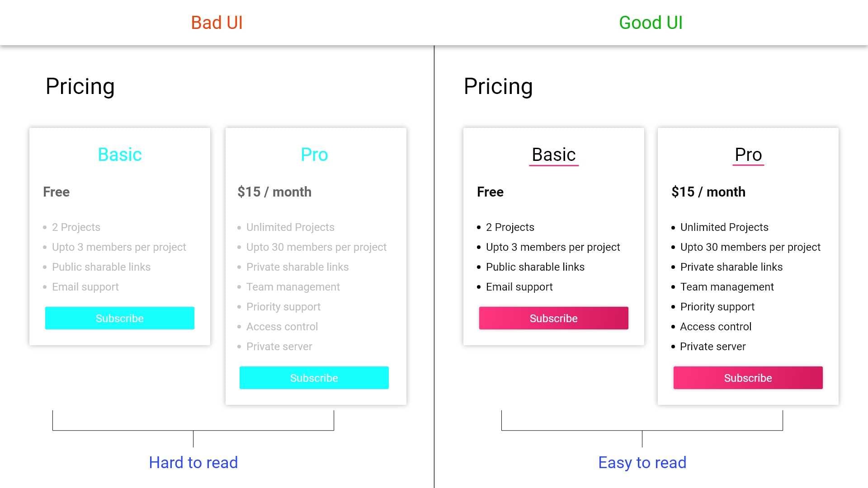The image size is (868, 488).
Task: Click the underlined Basic heading in Good UI
Action: click(x=554, y=155)
